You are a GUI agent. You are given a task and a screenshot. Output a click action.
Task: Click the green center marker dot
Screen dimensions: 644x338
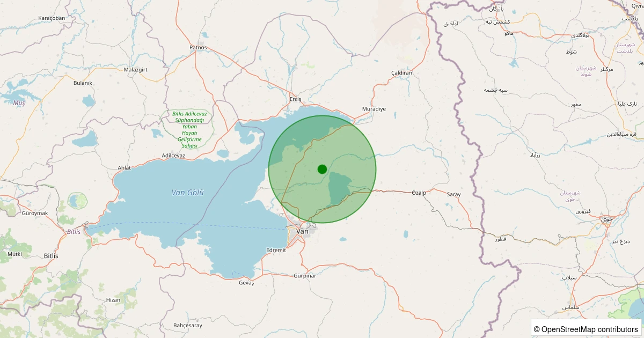(322, 169)
